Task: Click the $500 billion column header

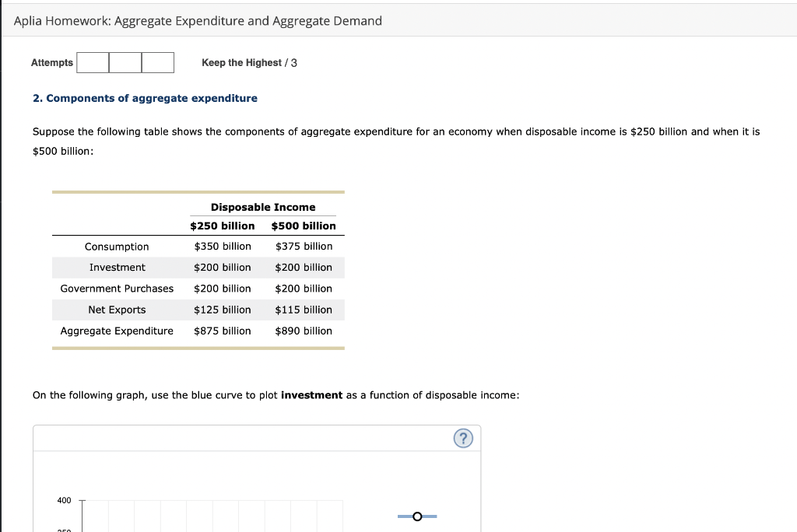Action: point(304,226)
